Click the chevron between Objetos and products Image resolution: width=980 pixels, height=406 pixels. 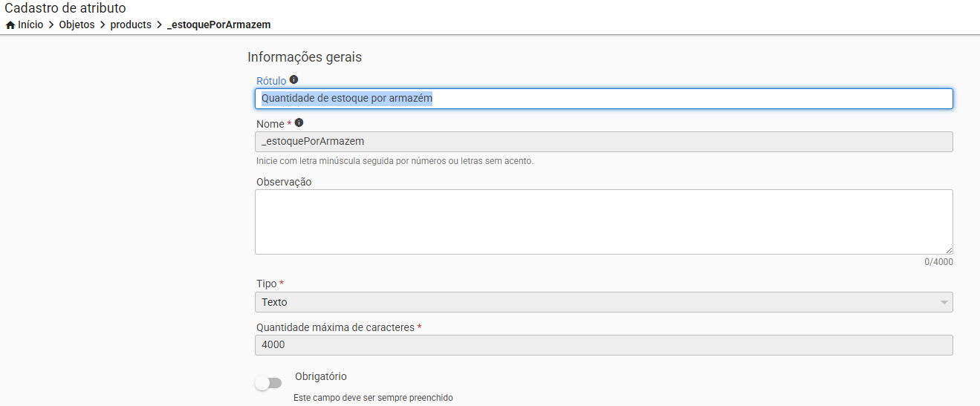pos(103,24)
